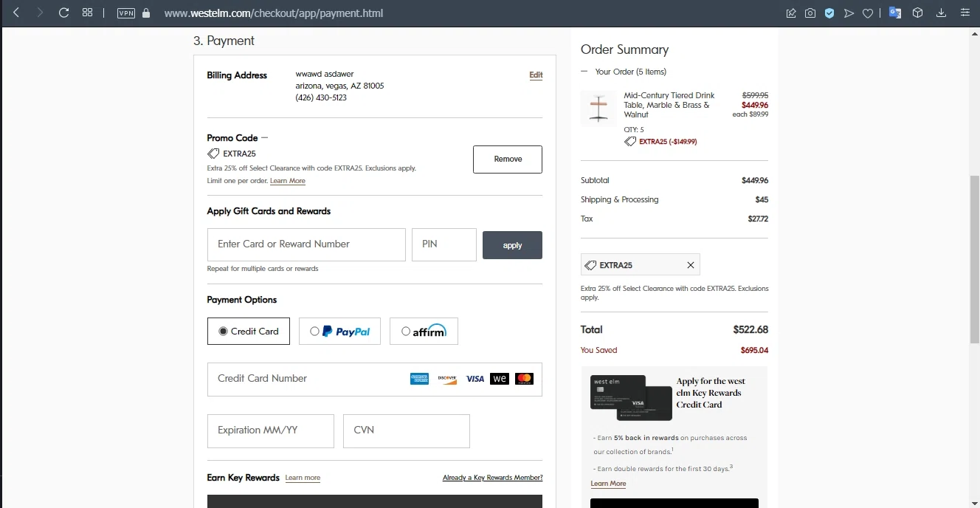Open the share page icon

pyautogui.click(x=791, y=13)
